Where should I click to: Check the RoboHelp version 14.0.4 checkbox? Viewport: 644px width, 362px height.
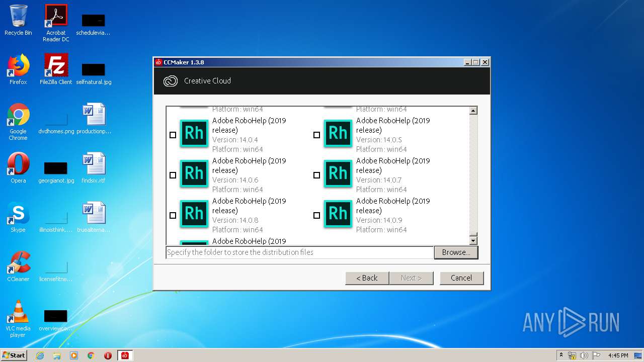173,135
